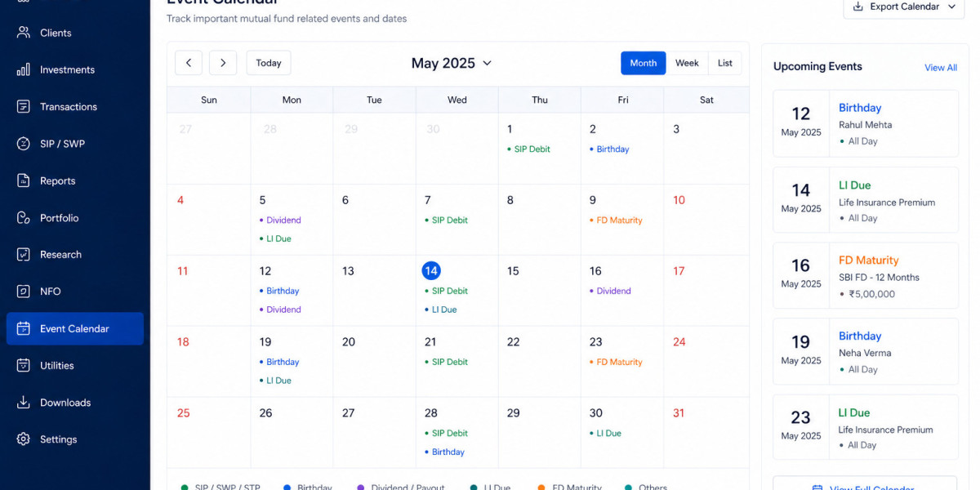This screenshot has height=490, width=980.
Task: Switch calendar to List view
Action: (725, 63)
